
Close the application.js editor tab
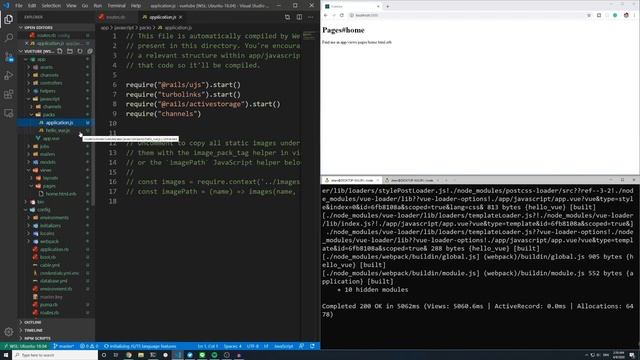coord(180,17)
